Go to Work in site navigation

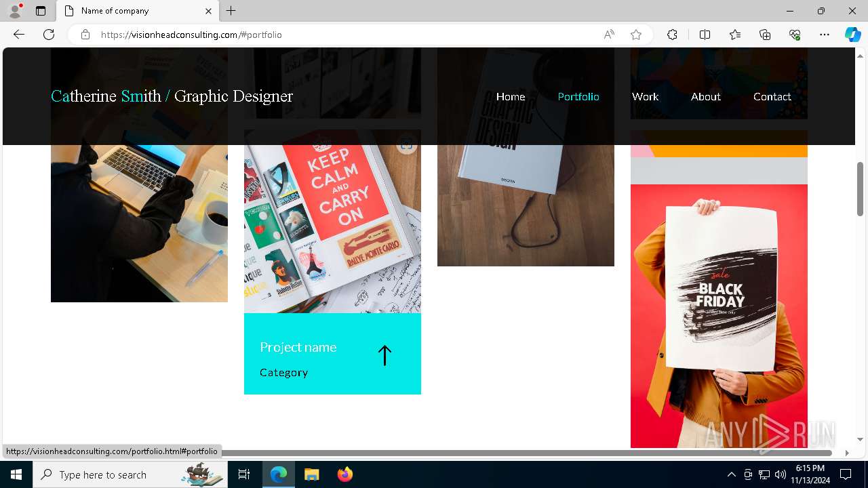(645, 96)
